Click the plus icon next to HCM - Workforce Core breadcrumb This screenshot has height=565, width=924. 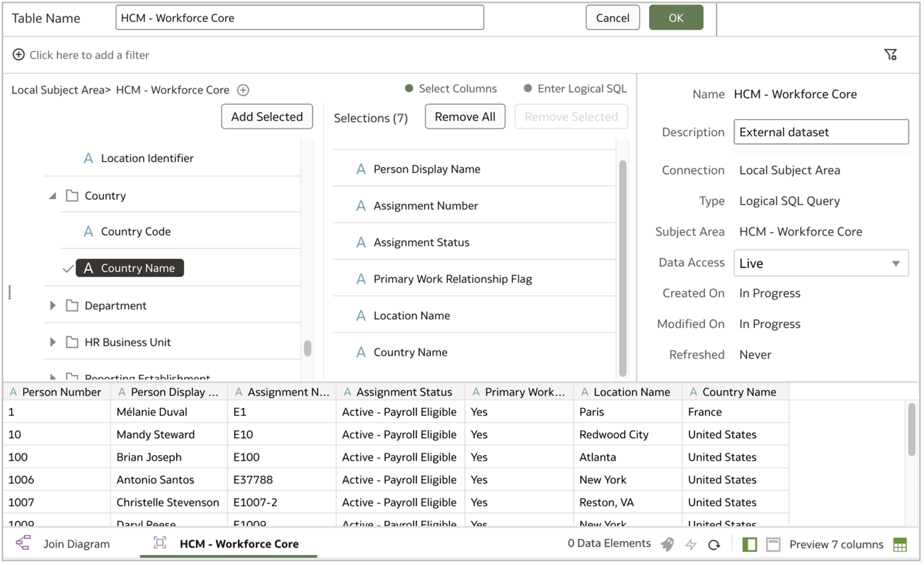(x=243, y=90)
